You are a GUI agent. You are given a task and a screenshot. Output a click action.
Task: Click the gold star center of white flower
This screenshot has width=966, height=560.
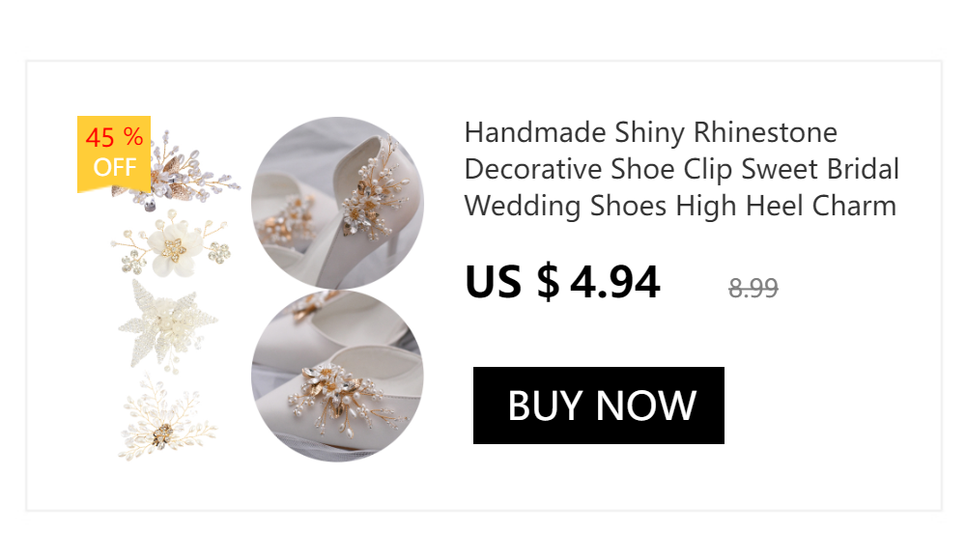pyautogui.click(x=173, y=249)
